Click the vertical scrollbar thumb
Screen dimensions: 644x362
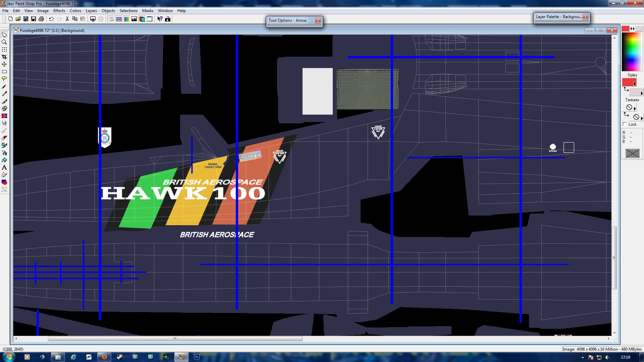pyautogui.click(x=614, y=258)
